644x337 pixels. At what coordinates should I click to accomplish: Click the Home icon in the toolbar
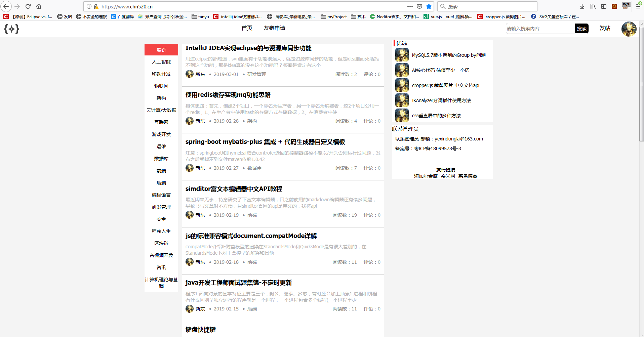coord(38,6)
